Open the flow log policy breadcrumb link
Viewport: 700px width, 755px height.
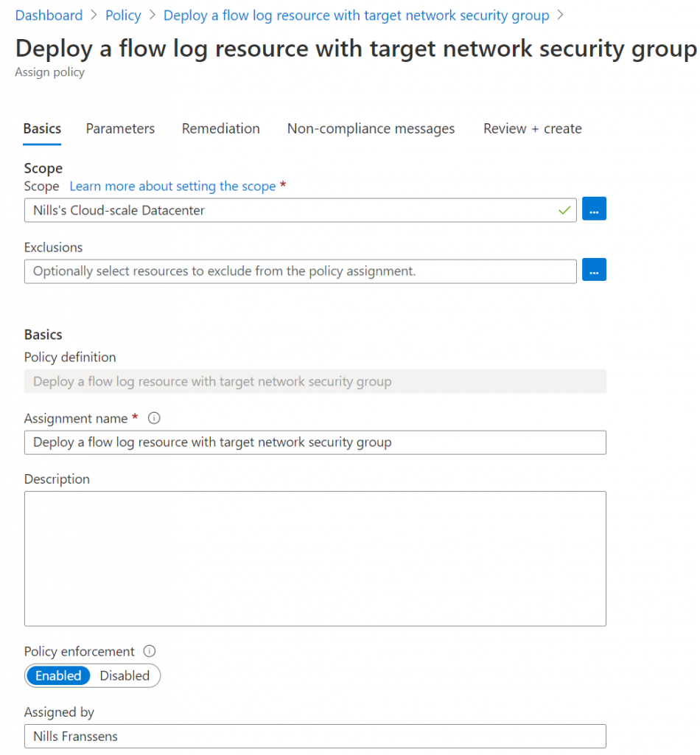pyautogui.click(x=356, y=15)
